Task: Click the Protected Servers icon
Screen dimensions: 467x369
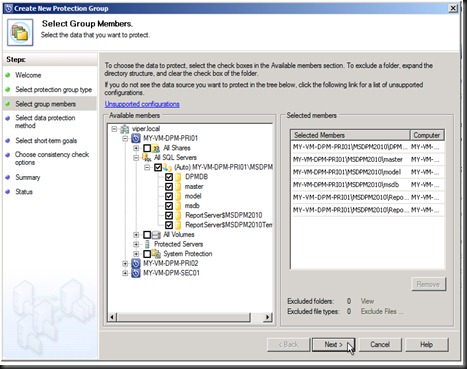Action: pos(147,244)
